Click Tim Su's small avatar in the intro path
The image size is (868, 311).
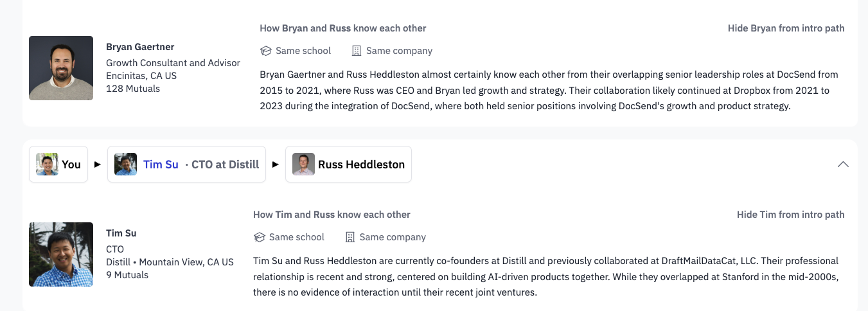125,164
